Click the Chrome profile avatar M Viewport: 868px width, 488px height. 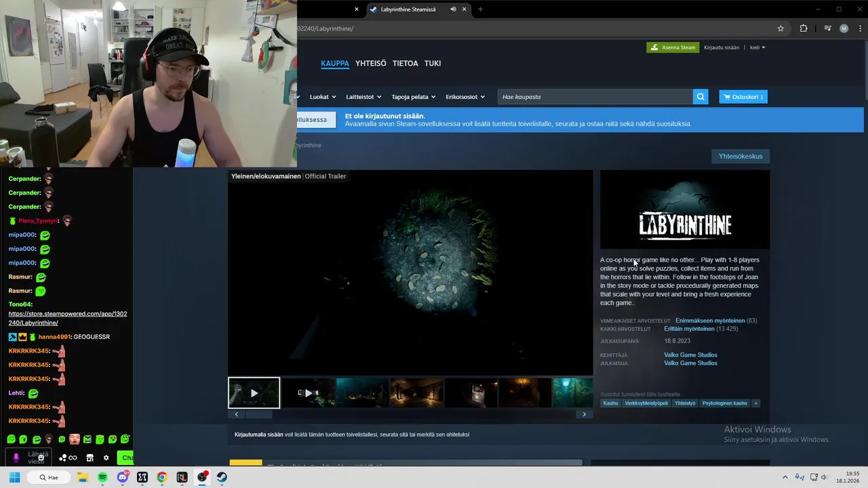tap(844, 28)
